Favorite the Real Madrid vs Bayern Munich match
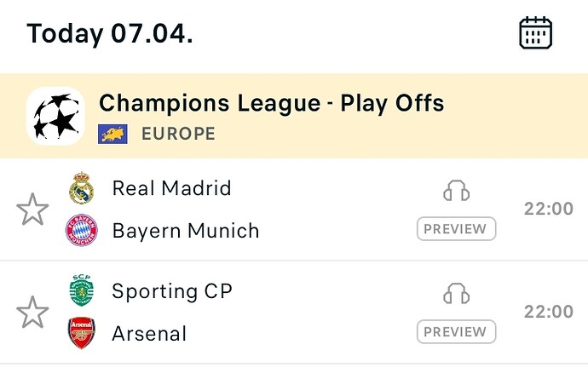588x379 pixels. click(32, 210)
